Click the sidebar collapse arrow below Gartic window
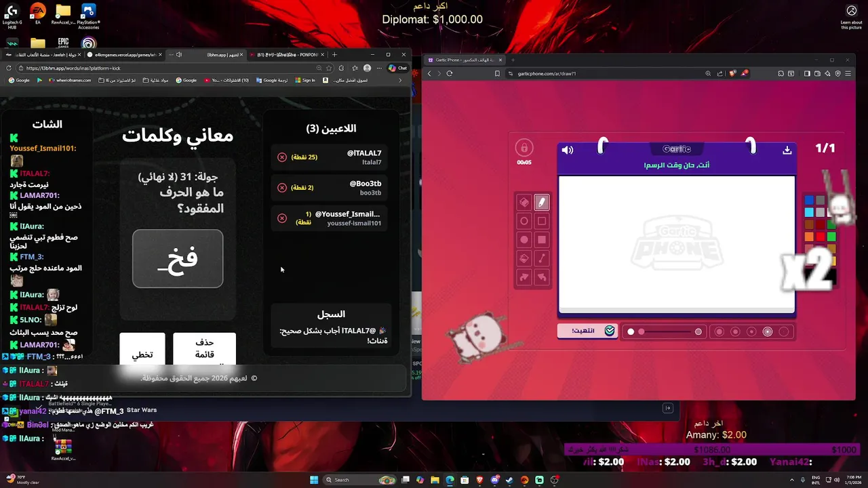This screenshot has height=488, width=868. click(667, 408)
